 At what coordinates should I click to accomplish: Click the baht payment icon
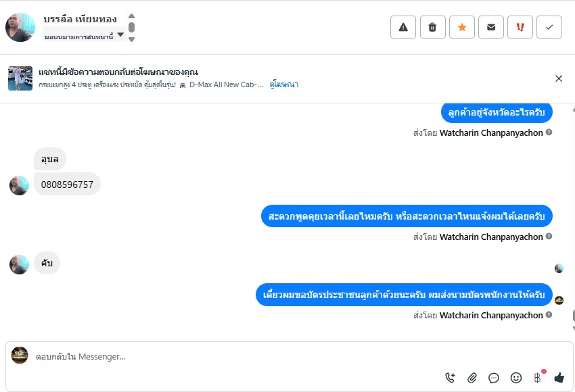(538, 378)
